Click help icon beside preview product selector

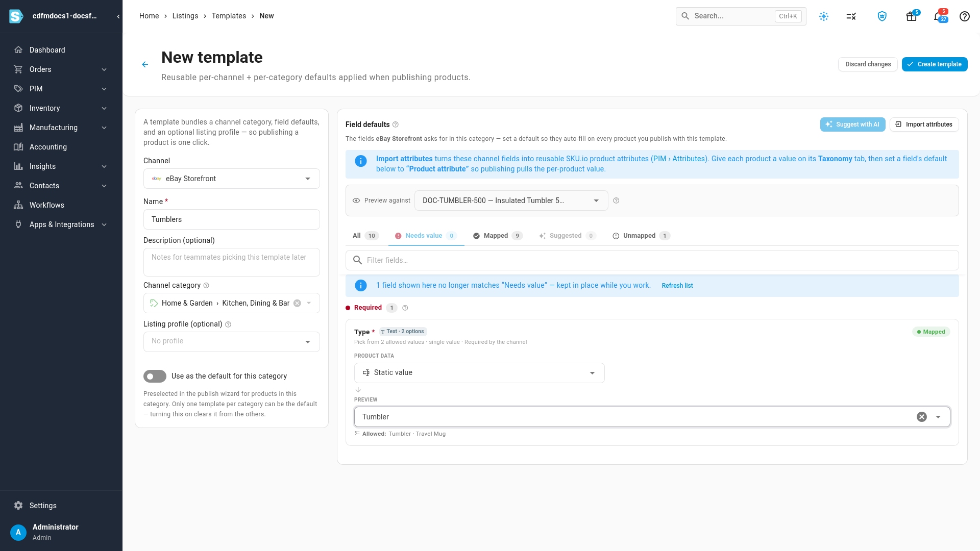[x=616, y=201]
